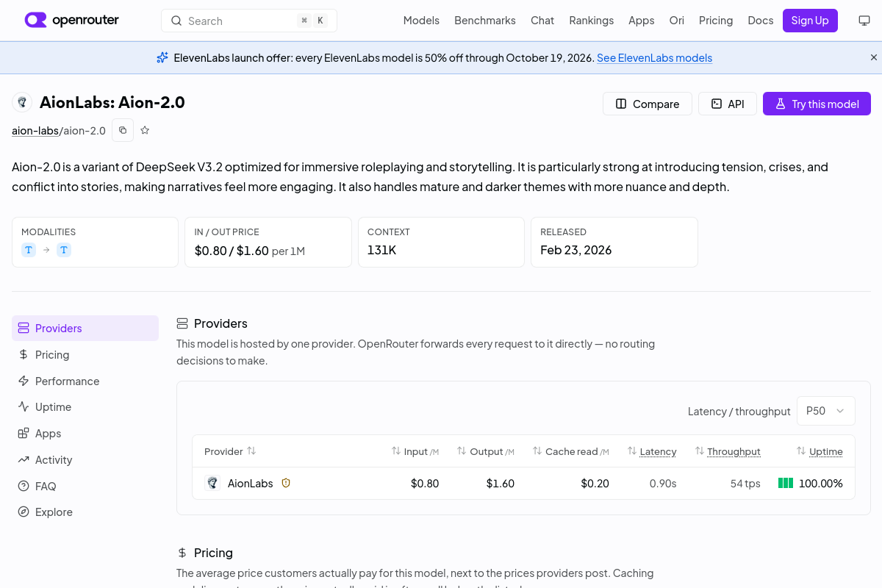This screenshot has width=882, height=588.
Task: Copy the aion-labs/aion-2.0 model slug
Action: (x=123, y=130)
